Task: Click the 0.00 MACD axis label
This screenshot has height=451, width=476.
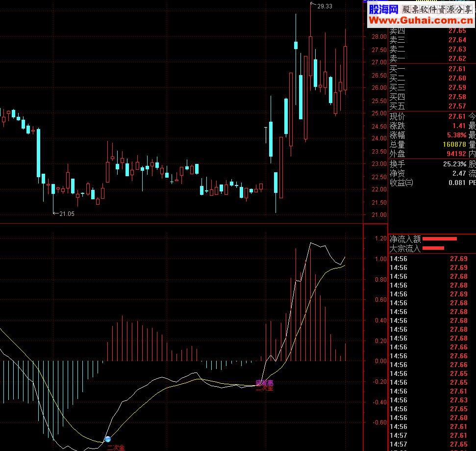Action: [x=381, y=361]
